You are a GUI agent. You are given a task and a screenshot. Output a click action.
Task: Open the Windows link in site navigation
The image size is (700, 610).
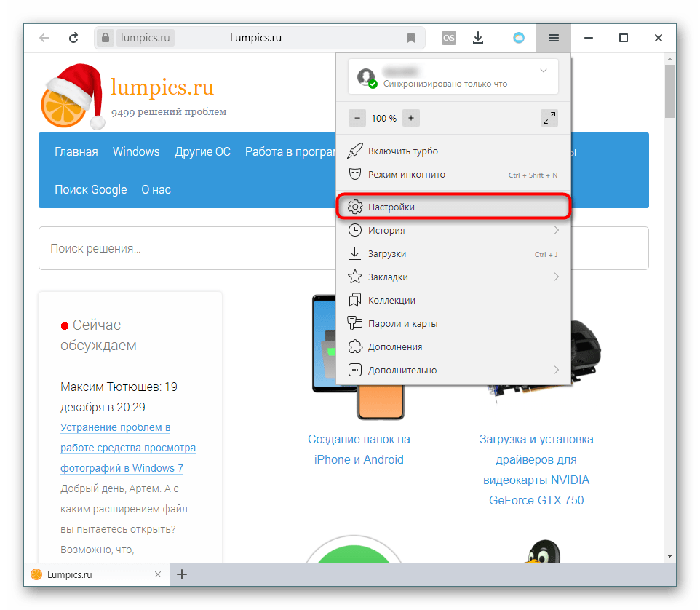click(x=136, y=151)
